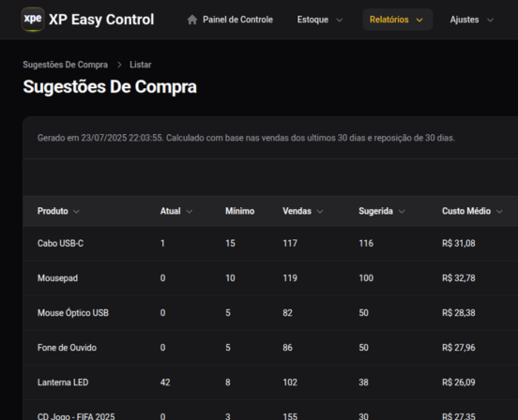Click the home icon beside Painel de Controle
The height and width of the screenshot is (420, 518).
pos(192,20)
